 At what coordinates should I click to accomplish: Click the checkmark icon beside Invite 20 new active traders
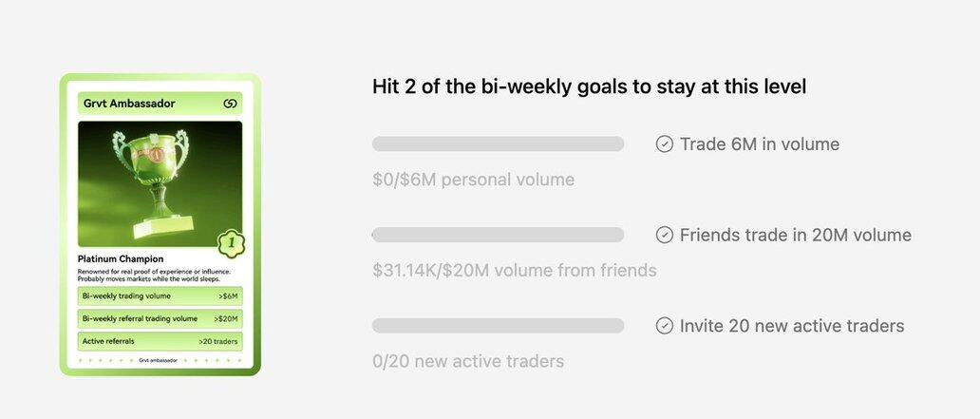point(665,326)
